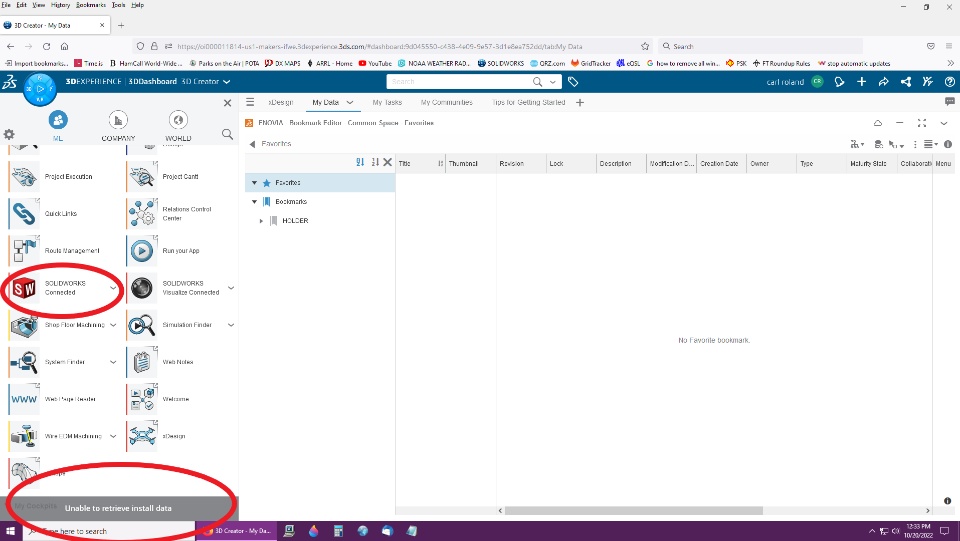This screenshot has height=541, width=960.
Task: Expand SOLIDWORKS Connected options chevron
Action: (x=113, y=288)
